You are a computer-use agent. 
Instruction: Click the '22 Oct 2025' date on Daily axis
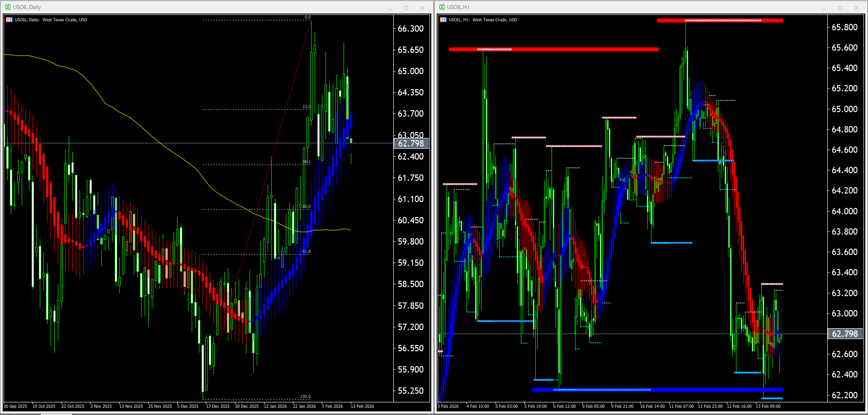[x=73, y=406]
